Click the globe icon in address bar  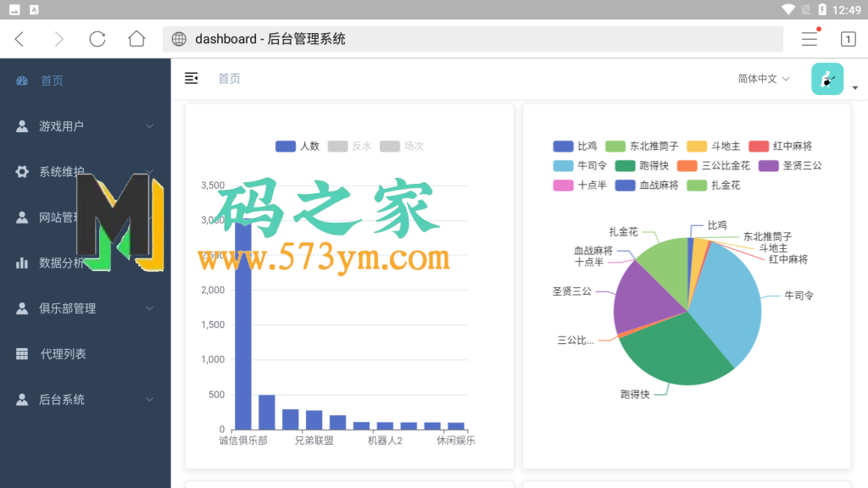(x=179, y=39)
